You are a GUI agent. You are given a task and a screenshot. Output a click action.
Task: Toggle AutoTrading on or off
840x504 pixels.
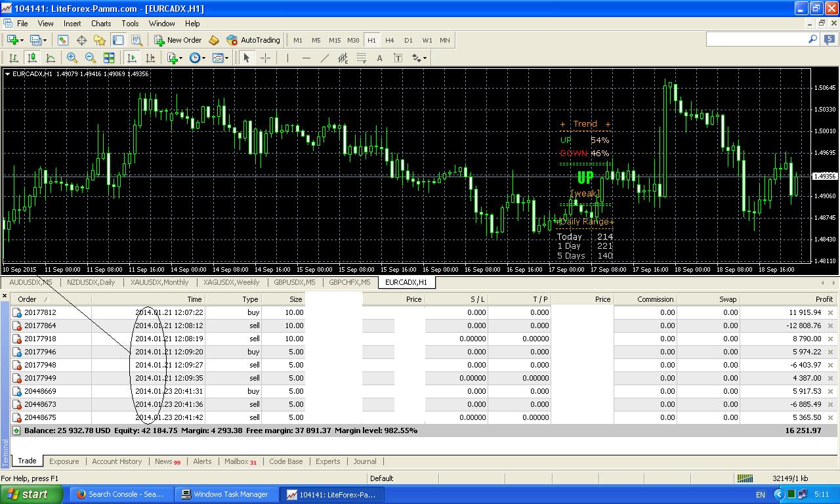coord(253,40)
